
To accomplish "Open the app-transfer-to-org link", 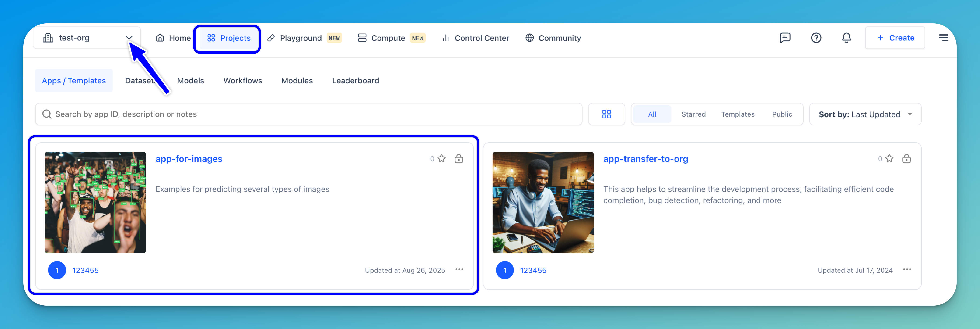I will 646,159.
